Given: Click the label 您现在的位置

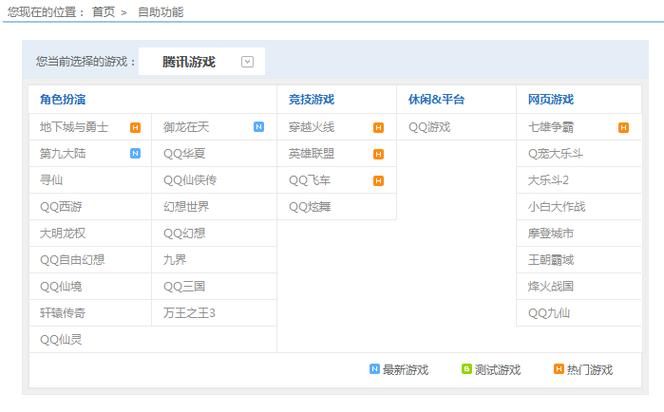Looking at the screenshot, I should [46, 12].
